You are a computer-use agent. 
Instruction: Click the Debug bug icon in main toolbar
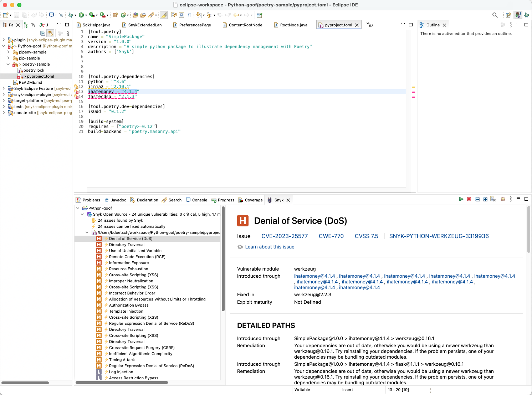tap(71, 15)
